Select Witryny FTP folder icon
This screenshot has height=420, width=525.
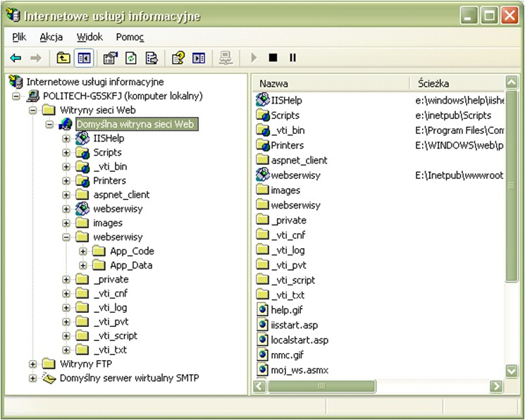point(49,364)
